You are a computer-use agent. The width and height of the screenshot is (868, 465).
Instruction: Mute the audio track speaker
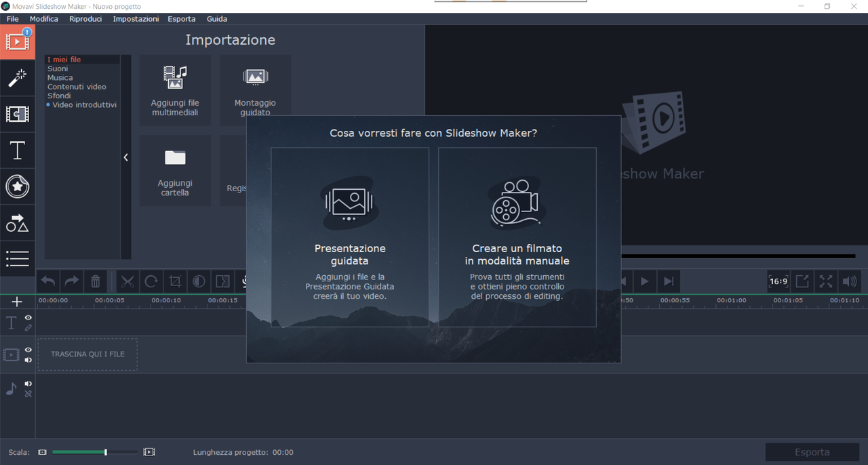(x=28, y=384)
